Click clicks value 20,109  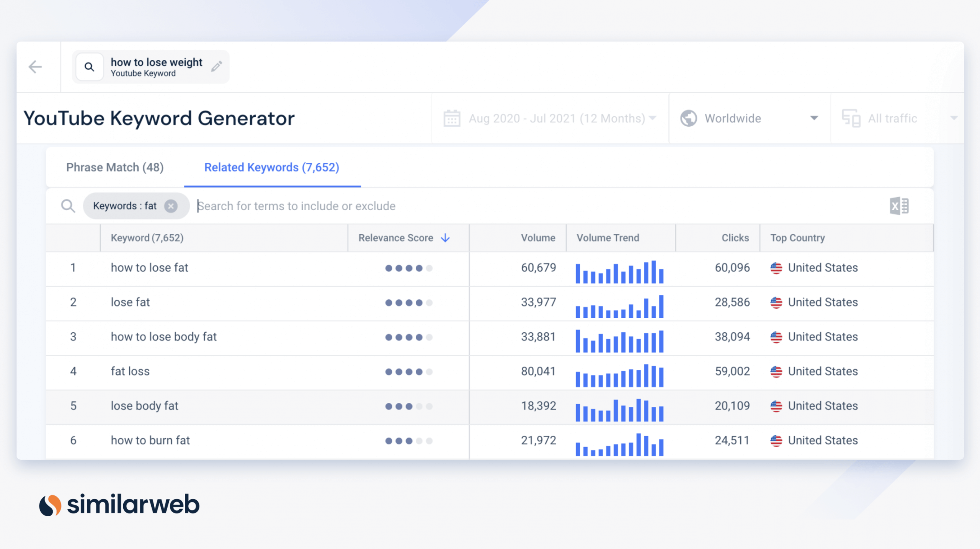tap(732, 406)
